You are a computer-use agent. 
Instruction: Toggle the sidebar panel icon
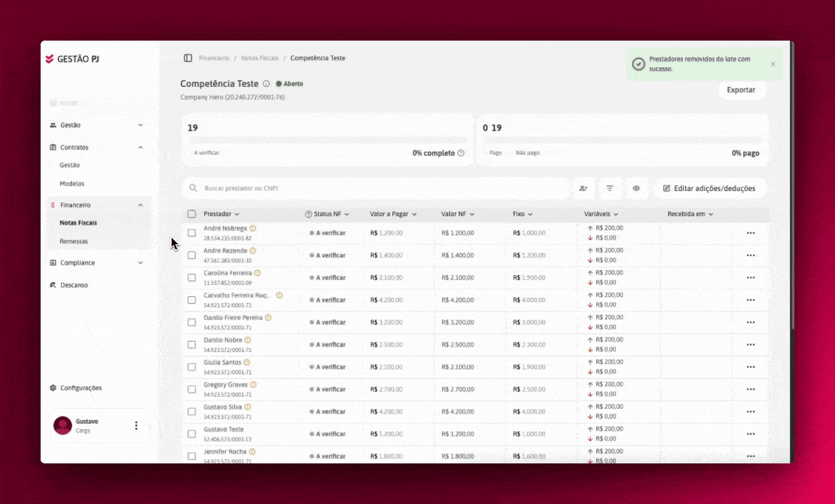coord(188,58)
